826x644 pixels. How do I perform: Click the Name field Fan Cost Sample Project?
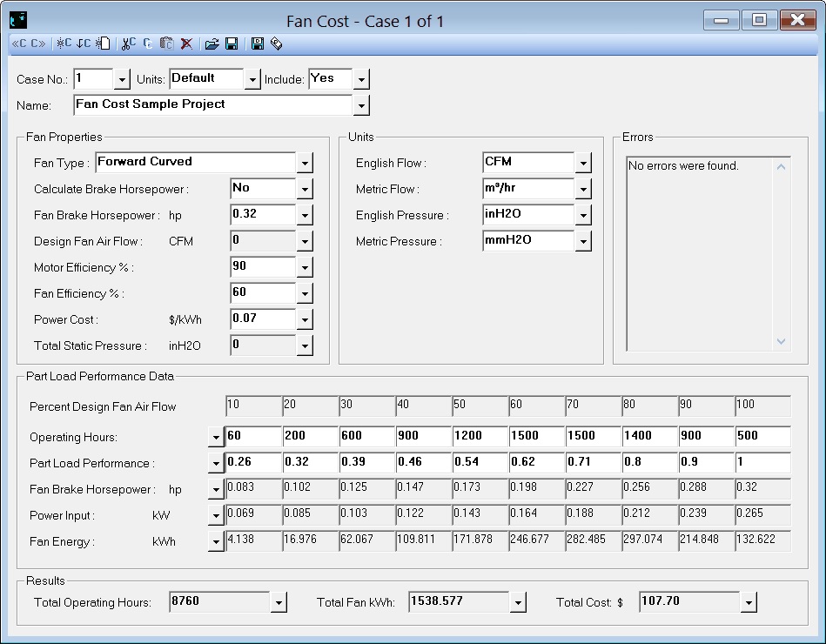point(213,104)
